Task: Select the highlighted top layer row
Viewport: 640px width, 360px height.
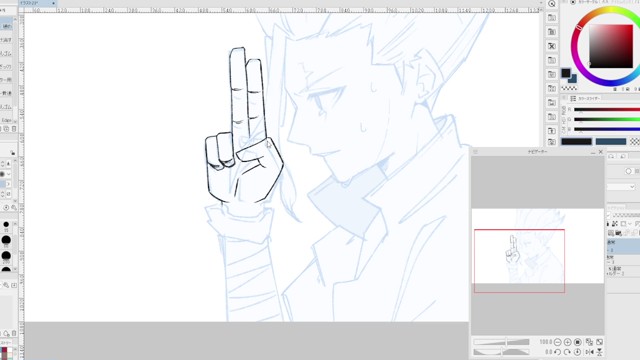Action: pos(623,246)
